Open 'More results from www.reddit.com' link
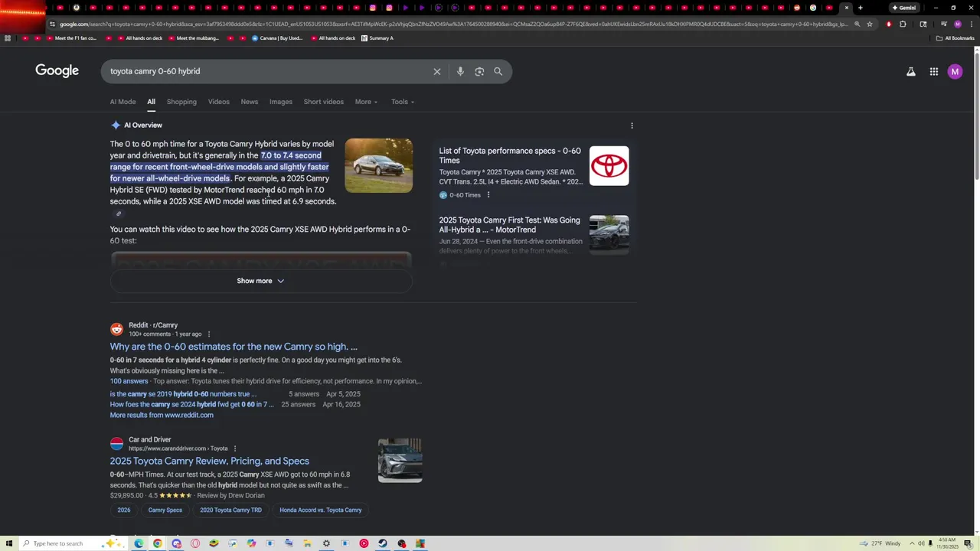980x551 pixels. tap(162, 415)
